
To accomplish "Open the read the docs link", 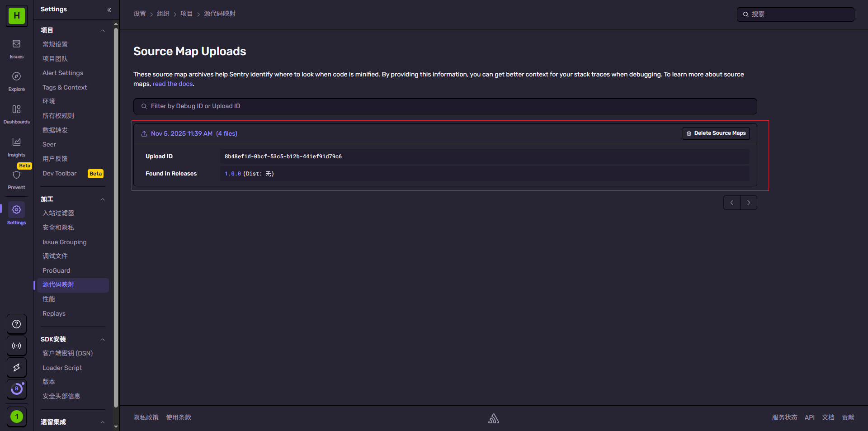I will (x=173, y=84).
